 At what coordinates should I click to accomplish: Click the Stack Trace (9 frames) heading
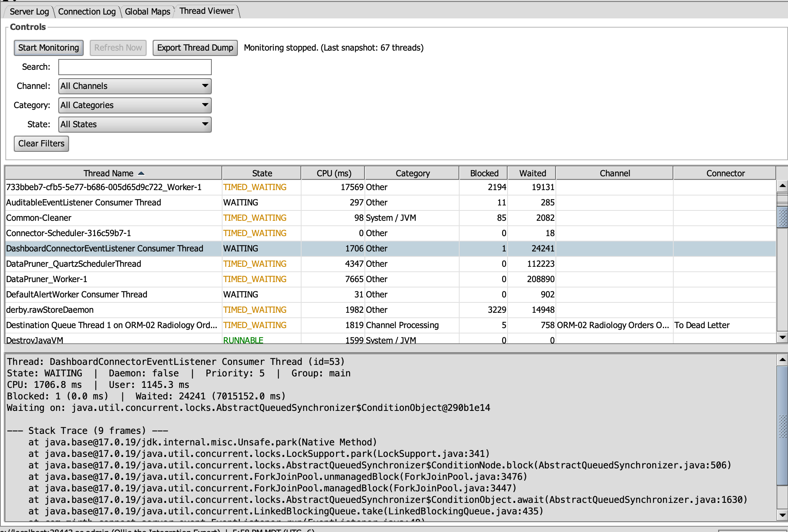87,431
